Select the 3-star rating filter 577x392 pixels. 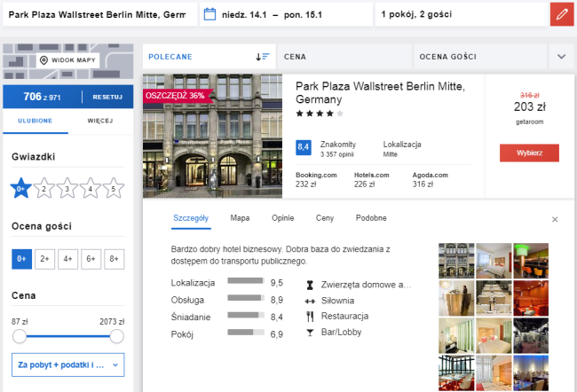67,188
